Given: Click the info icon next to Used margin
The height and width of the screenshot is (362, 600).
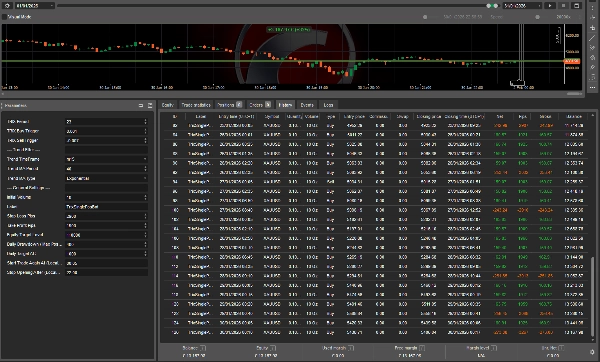Looking at the screenshot, I should (351, 348).
